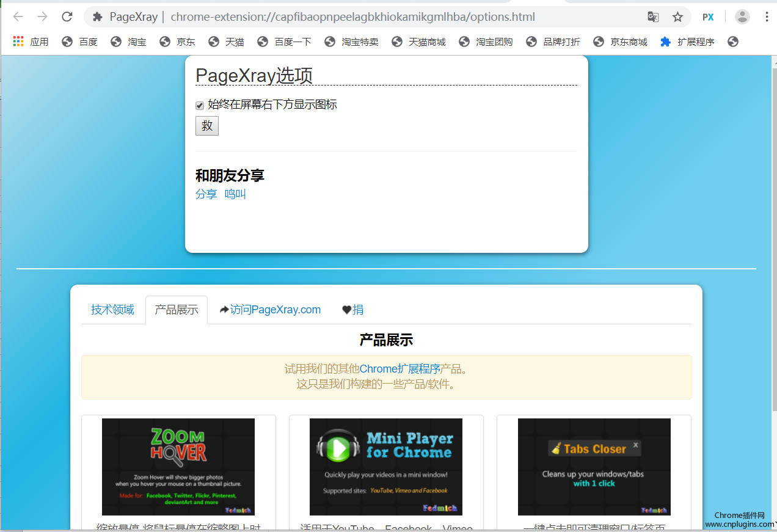Open the Mini Player for Chrome thumbnail
Screen dimensions: 777x532
386,467
